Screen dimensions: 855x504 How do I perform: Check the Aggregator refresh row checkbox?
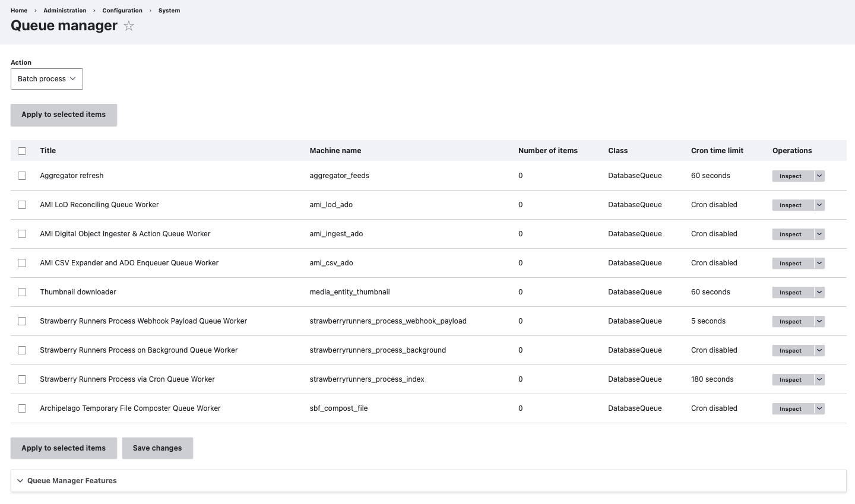point(22,176)
